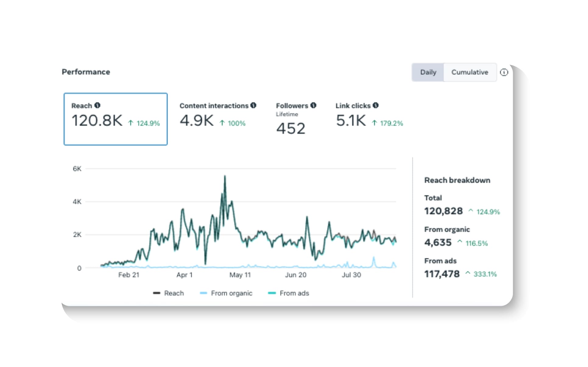The width and height of the screenshot is (588, 367).
Task: Toggle Reach series in legend
Action: click(174, 293)
